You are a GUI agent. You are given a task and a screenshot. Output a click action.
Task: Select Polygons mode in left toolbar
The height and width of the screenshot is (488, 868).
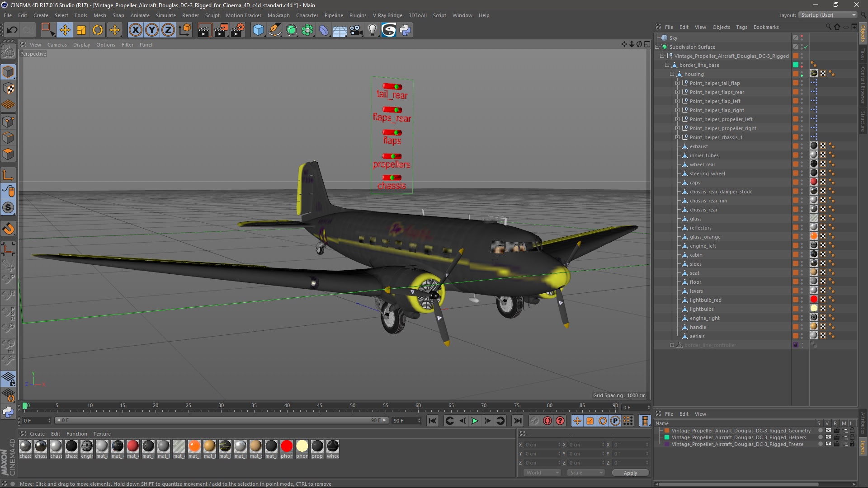(x=8, y=155)
